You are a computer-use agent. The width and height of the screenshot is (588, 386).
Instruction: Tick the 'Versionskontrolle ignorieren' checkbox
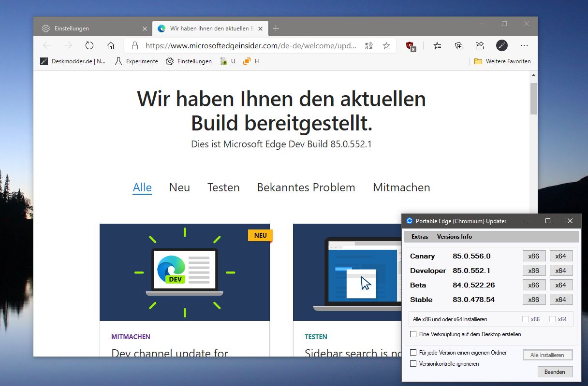coord(413,363)
